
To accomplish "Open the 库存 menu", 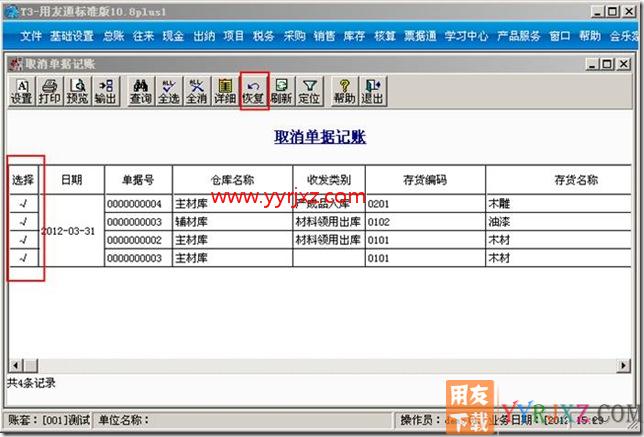I will coord(354,36).
